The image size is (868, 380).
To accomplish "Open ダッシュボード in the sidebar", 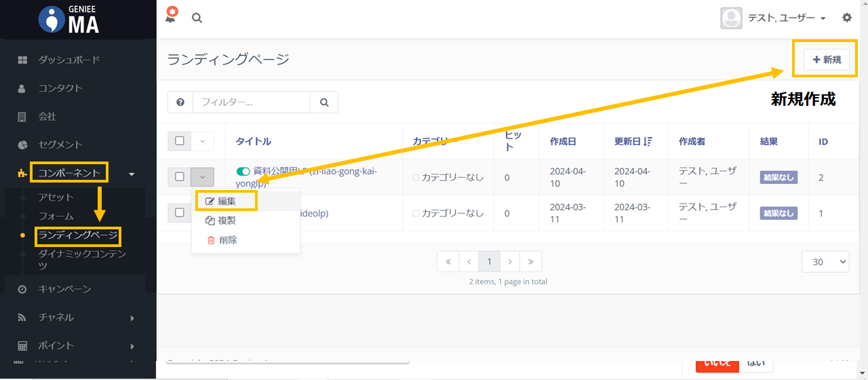I will [x=68, y=60].
